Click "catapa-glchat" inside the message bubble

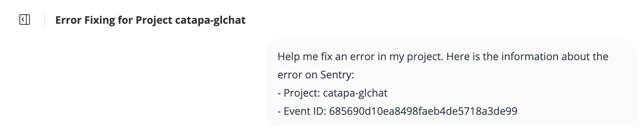coord(355,93)
